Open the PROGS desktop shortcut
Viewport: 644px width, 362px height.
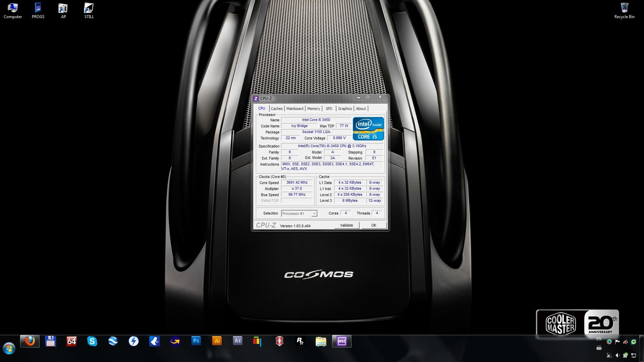pos(38,11)
